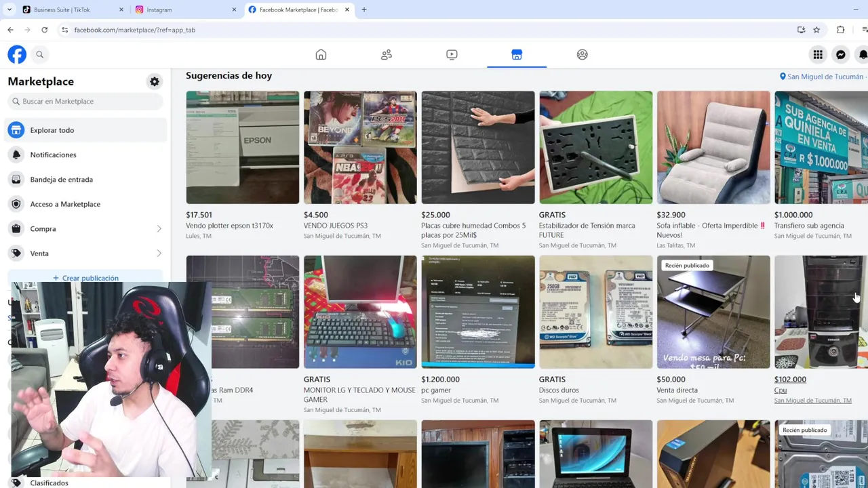This screenshot has width=868, height=488.
Task: Open Transfiero sub agencia listing image
Action: pyautogui.click(x=821, y=147)
